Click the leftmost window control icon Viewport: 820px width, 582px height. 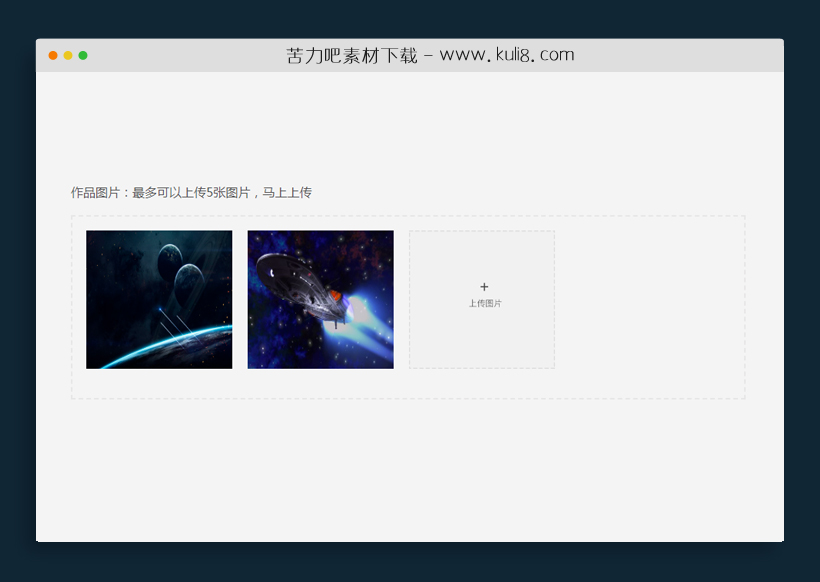pos(52,55)
